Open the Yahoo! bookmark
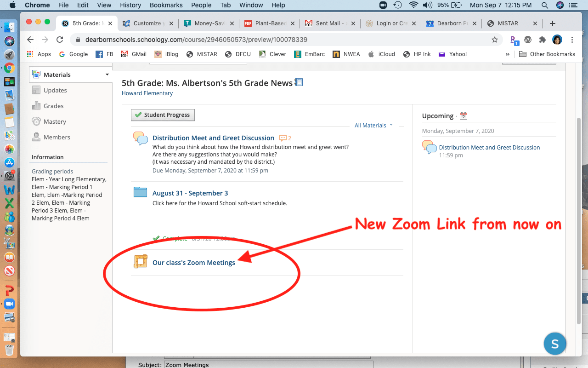The image size is (588, 368). click(x=453, y=54)
